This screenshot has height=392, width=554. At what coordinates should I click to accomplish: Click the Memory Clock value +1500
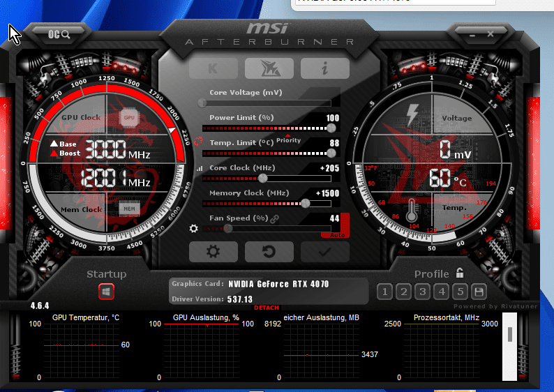[x=327, y=193]
